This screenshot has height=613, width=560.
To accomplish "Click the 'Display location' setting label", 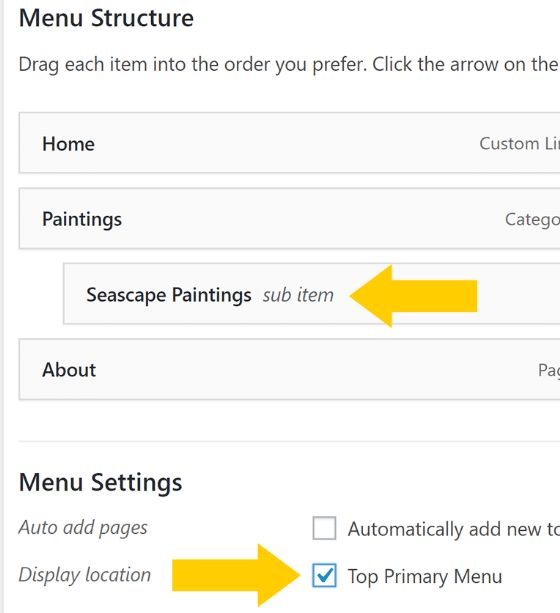I will pyautogui.click(x=85, y=575).
